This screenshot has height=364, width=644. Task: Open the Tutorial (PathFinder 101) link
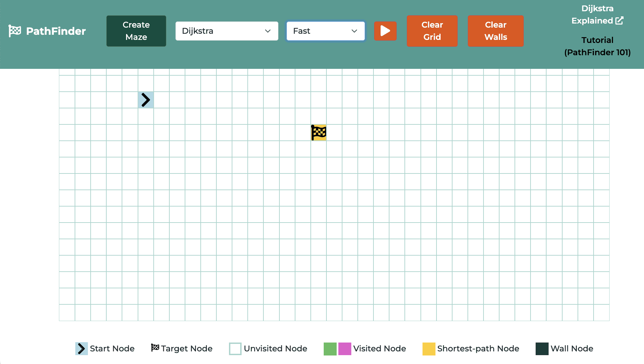click(597, 46)
